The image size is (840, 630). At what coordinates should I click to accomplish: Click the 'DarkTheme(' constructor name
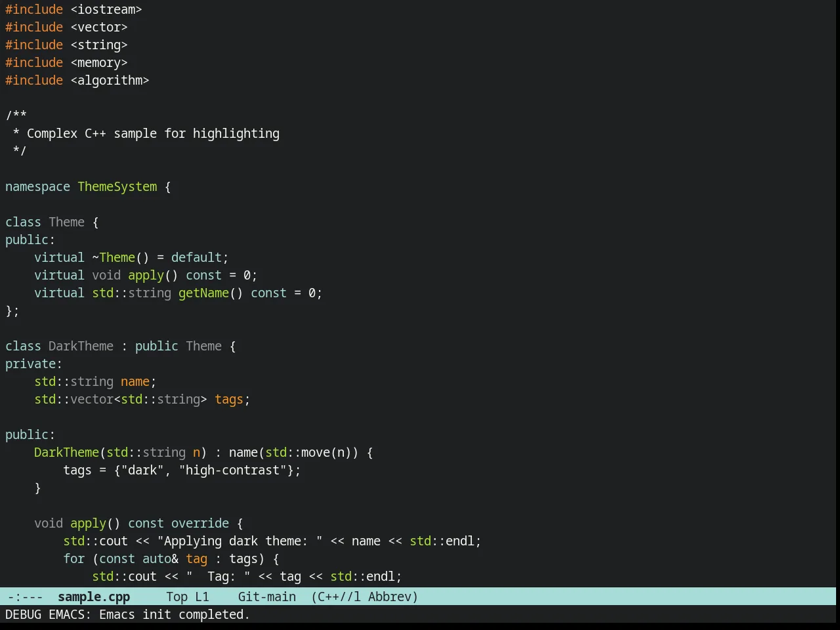[70, 452]
